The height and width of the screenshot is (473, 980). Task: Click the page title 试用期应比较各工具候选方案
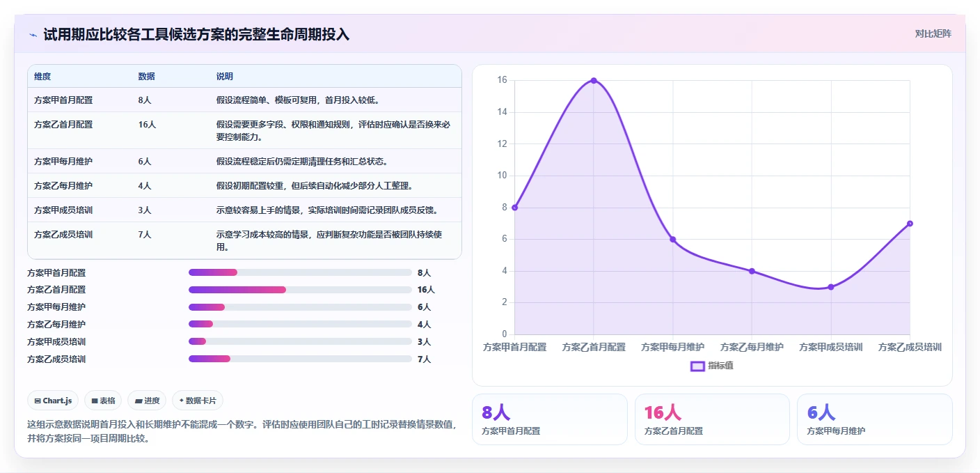pos(141,35)
